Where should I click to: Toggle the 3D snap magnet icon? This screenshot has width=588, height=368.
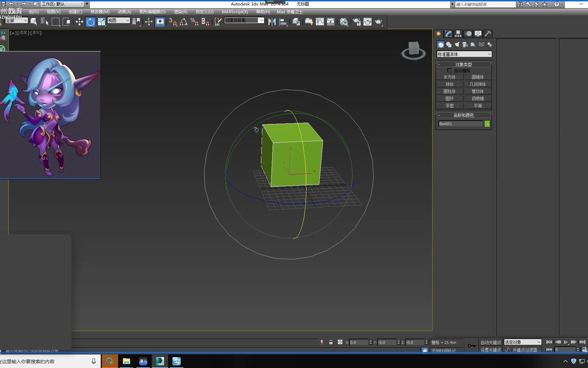tap(173, 21)
